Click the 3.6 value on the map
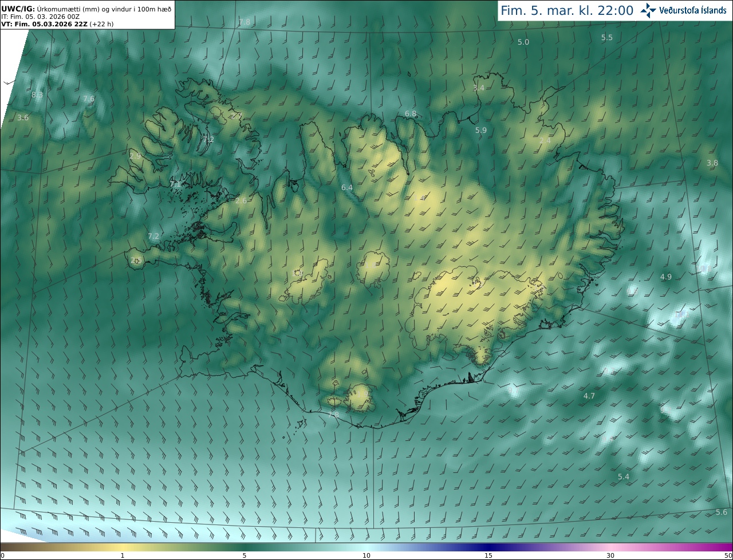This screenshot has height=560, width=733. [23, 118]
